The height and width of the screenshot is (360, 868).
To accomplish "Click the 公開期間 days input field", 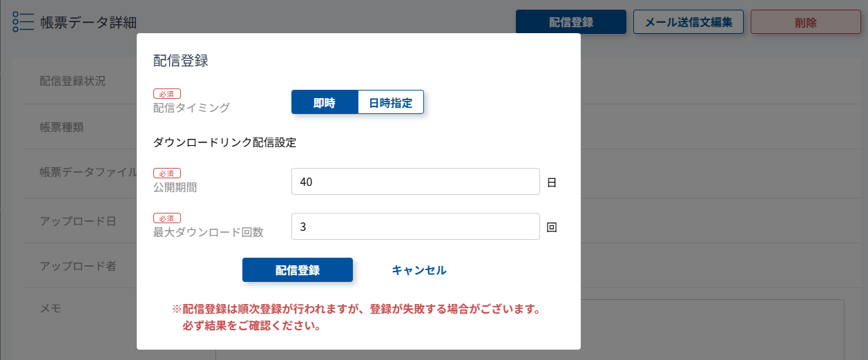I will (415, 182).
